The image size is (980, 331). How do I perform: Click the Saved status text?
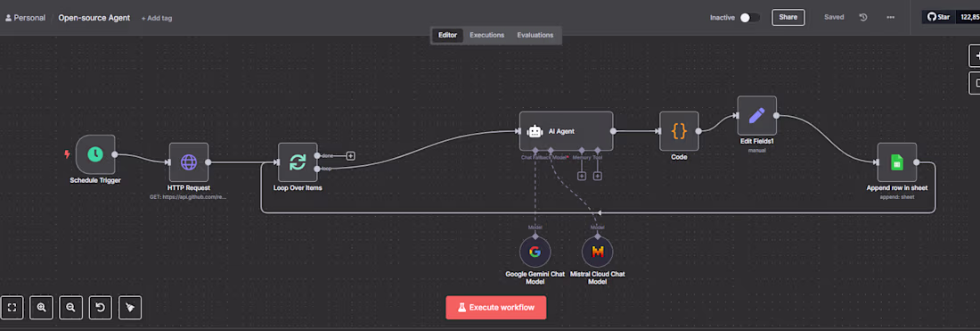[834, 18]
